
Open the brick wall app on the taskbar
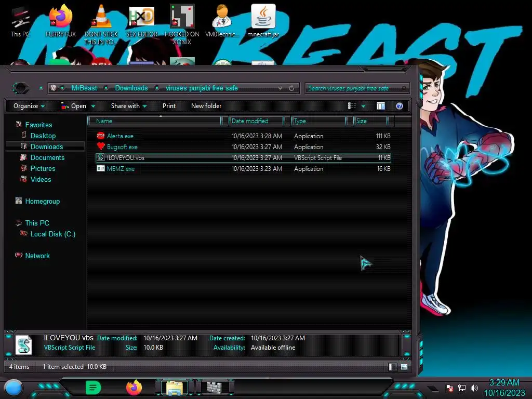215,388
